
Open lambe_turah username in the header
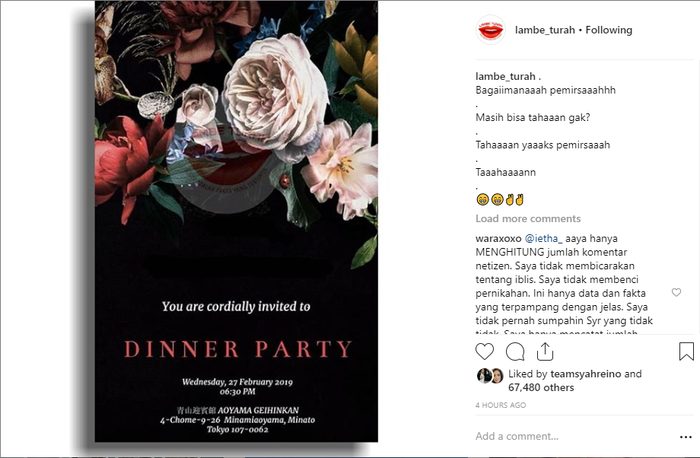click(x=544, y=30)
